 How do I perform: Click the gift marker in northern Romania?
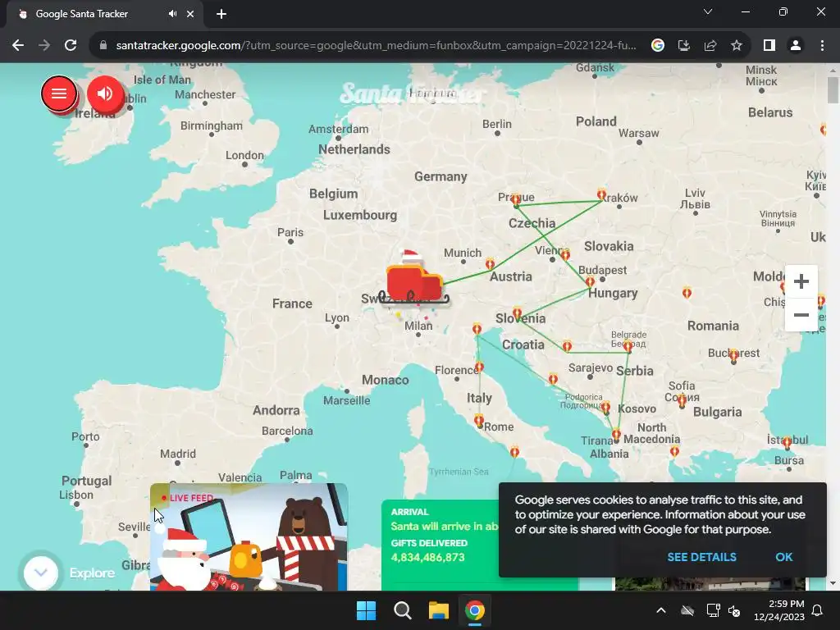[x=687, y=293]
